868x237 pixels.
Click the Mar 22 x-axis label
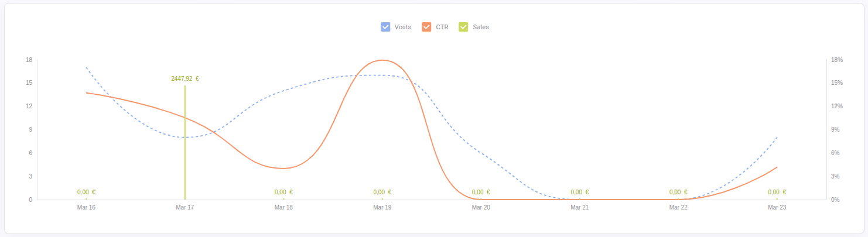click(x=678, y=207)
